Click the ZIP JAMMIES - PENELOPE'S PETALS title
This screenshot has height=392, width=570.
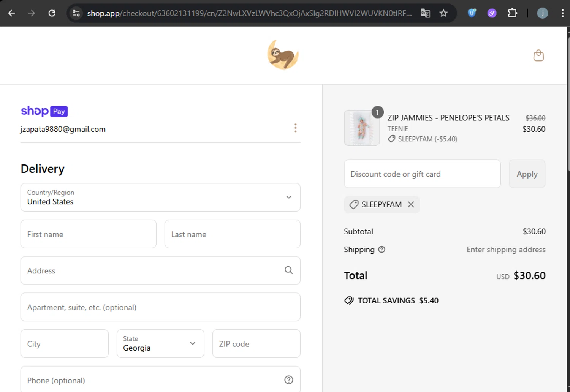(x=448, y=118)
